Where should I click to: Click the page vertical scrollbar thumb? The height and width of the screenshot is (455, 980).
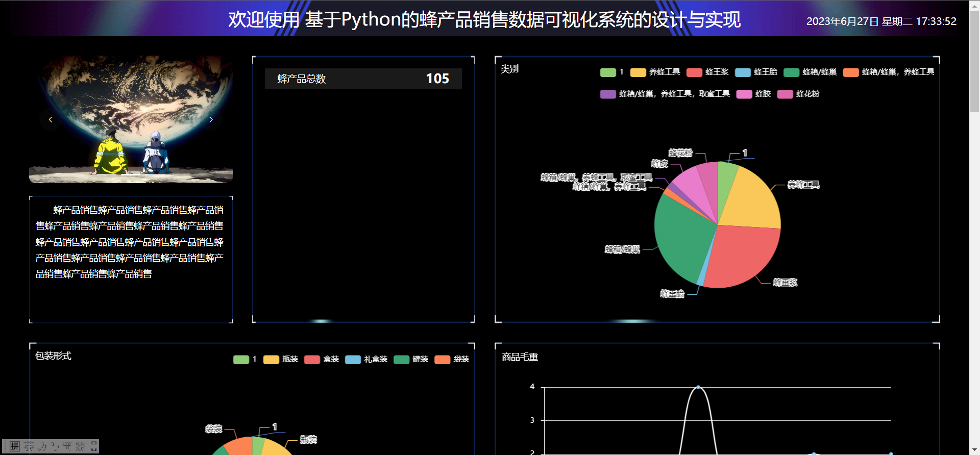click(974, 61)
